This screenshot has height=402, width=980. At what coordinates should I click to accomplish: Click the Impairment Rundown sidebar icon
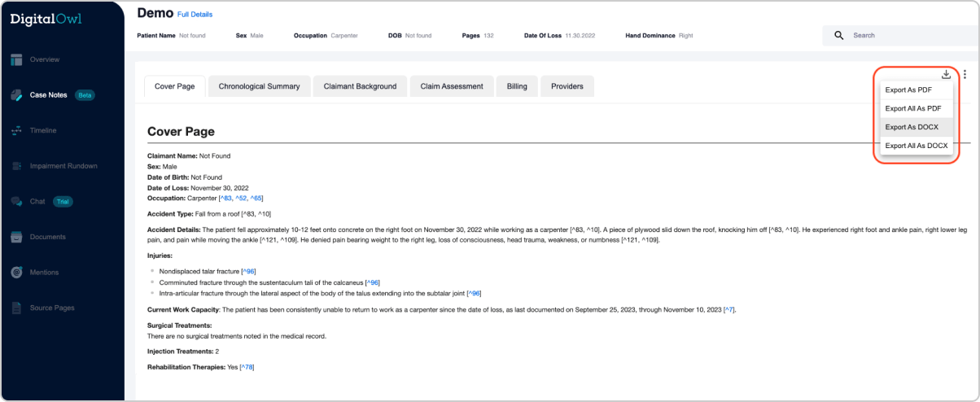[x=16, y=166]
